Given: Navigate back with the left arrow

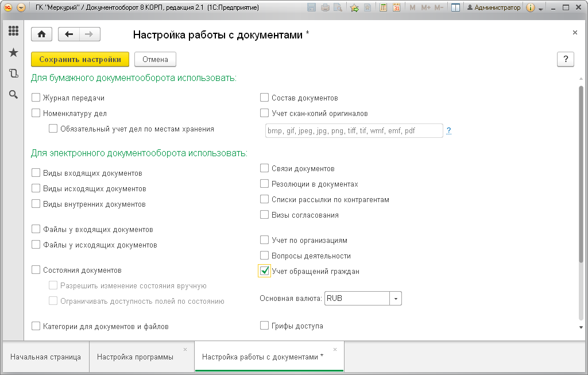Looking at the screenshot, I should click(x=69, y=34).
